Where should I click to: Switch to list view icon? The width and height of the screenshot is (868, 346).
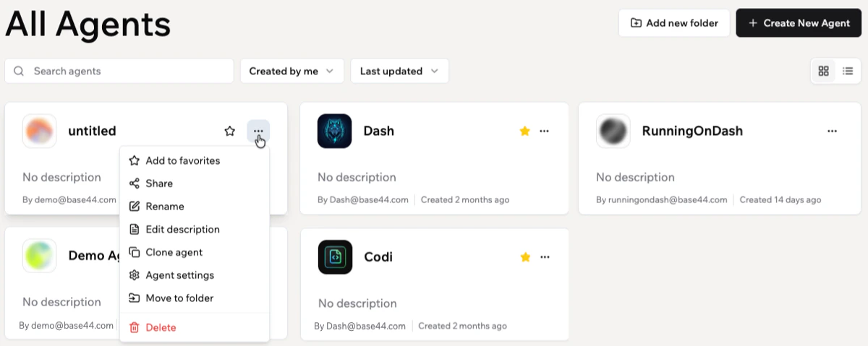[848, 71]
